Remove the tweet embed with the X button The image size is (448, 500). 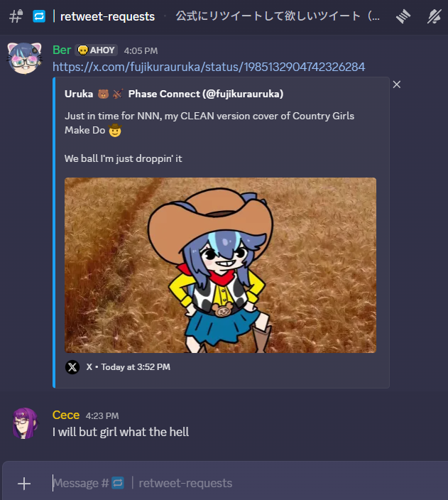[397, 85]
